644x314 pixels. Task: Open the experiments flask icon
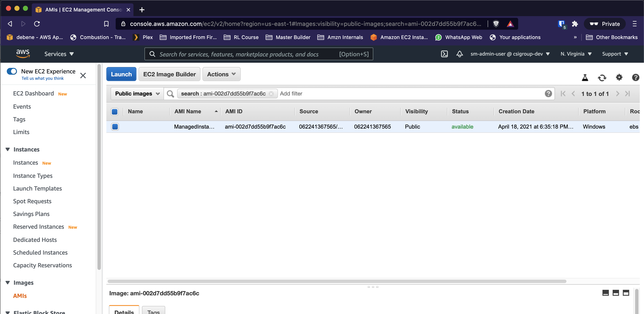click(x=585, y=78)
